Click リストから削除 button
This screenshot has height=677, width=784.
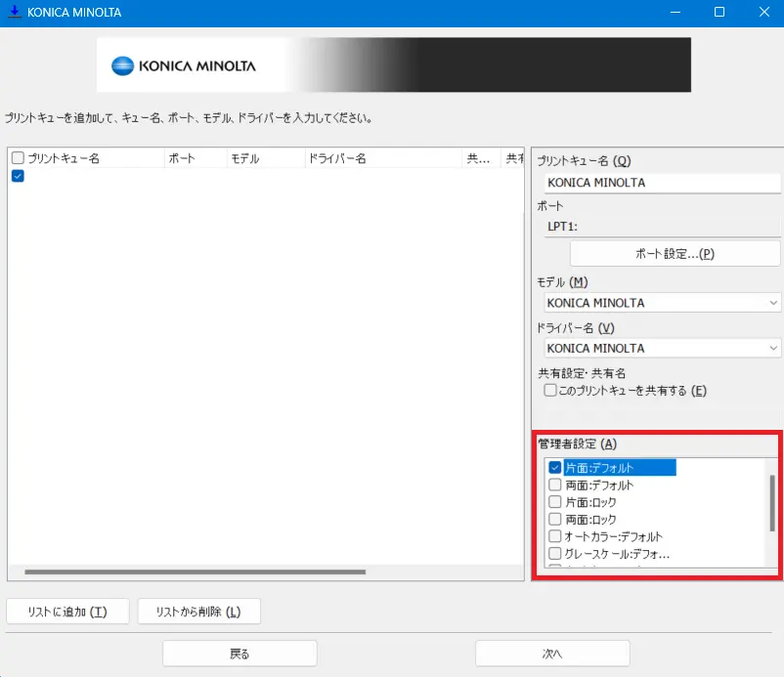tap(198, 613)
